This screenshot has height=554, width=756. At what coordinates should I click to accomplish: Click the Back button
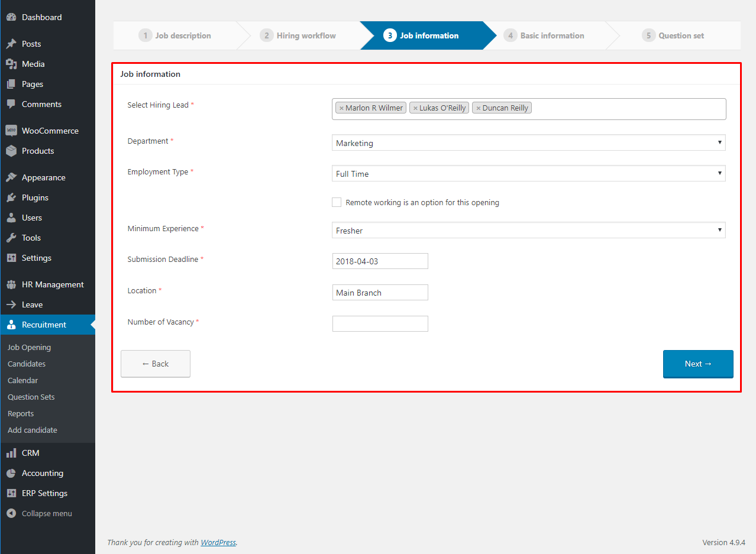(156, 364)
